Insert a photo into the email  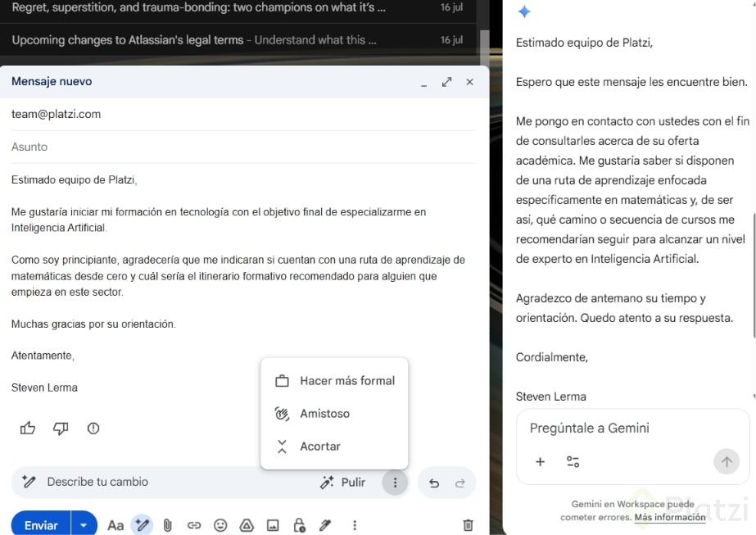point(273,525)
